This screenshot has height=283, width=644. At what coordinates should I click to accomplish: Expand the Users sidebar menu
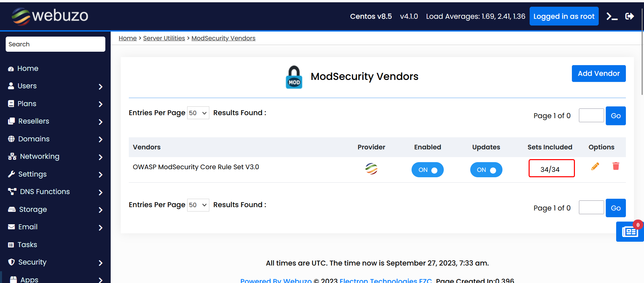[55, 86]
